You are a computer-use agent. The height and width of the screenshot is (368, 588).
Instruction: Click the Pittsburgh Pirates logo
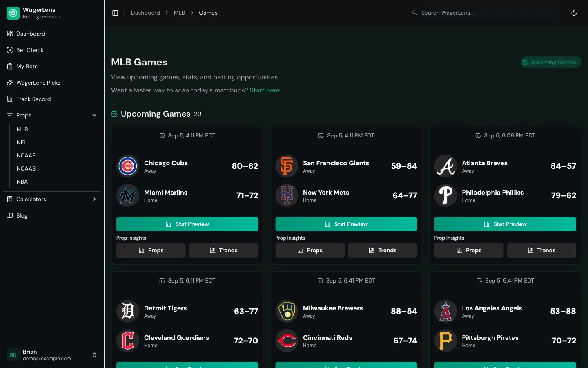tap(445, 341)
